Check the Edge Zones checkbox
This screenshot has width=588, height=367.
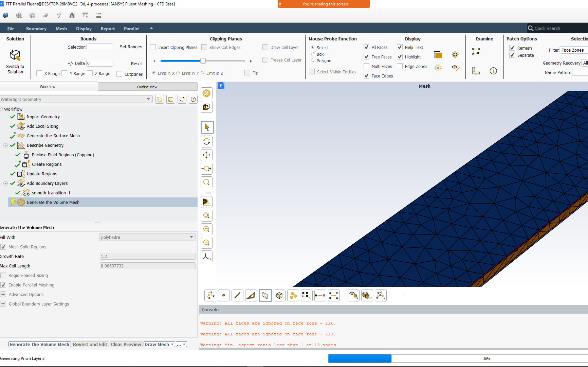[x=400, y=66]
